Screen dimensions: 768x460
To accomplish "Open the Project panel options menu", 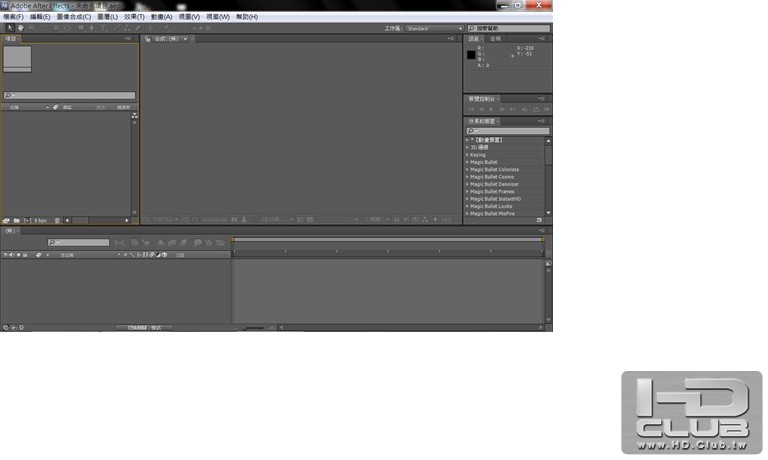I will 127,38.
